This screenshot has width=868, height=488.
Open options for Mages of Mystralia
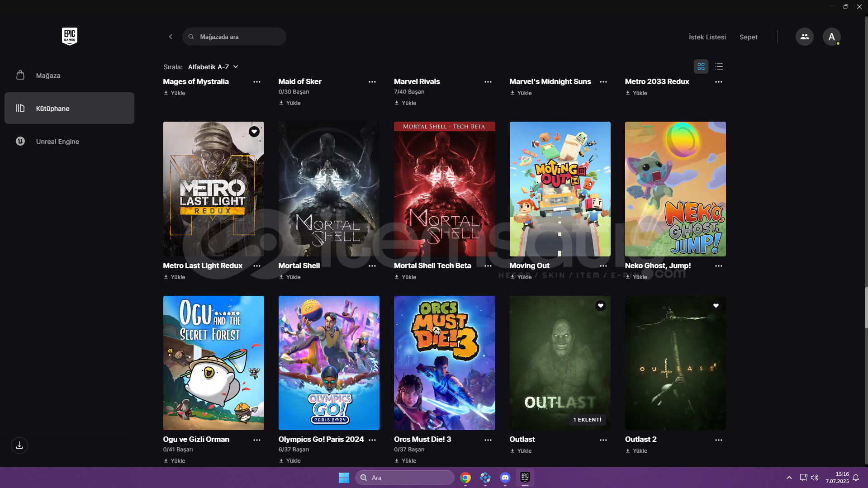click(x=257, y=82)
